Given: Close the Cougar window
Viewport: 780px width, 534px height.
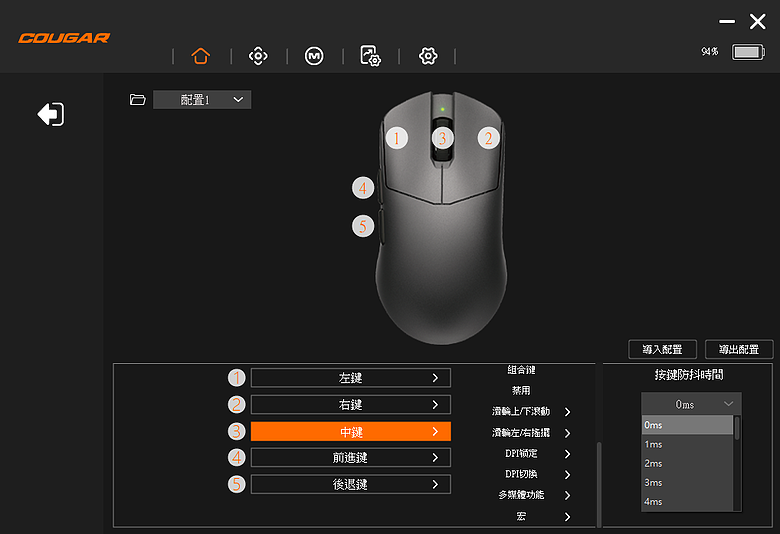Looking at the screenshot, I should click(758, 21).
